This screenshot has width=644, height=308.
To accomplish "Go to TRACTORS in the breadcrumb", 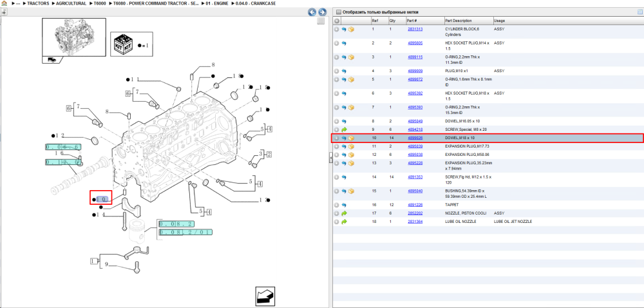I will (x=38, y=3).
